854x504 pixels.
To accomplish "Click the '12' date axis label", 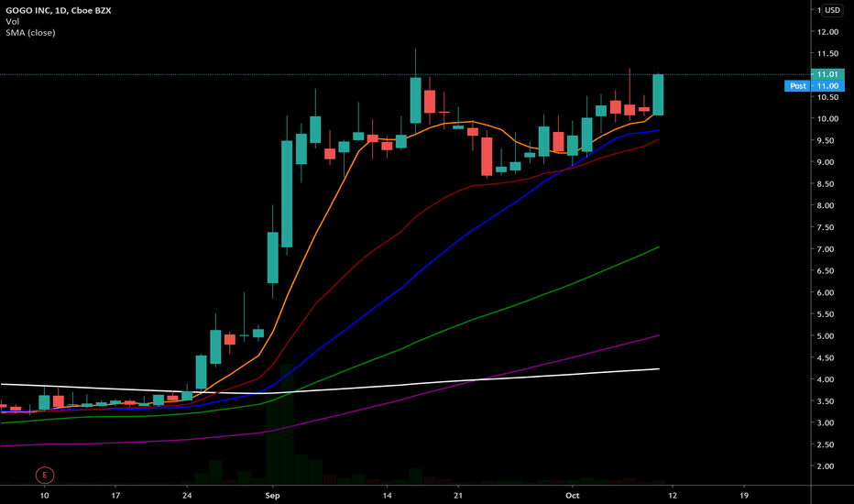I will click(x=673, y=495).
